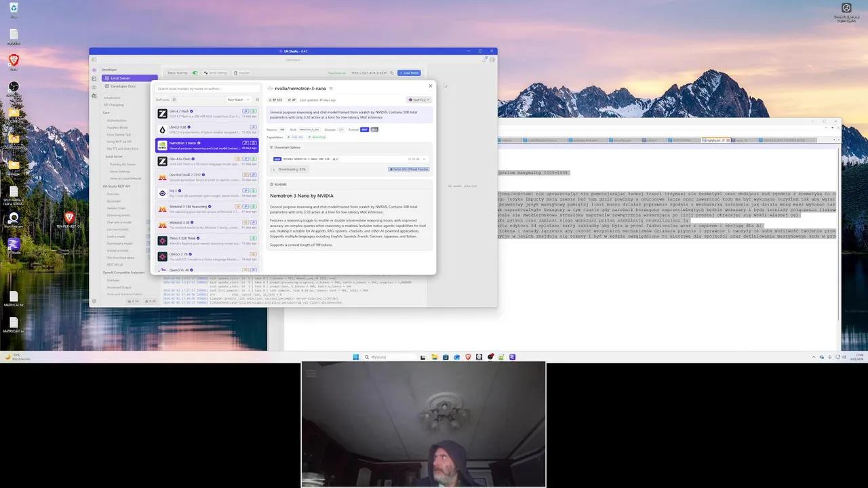Open Authentication in the docs sidebar

[x=117, y=121]
